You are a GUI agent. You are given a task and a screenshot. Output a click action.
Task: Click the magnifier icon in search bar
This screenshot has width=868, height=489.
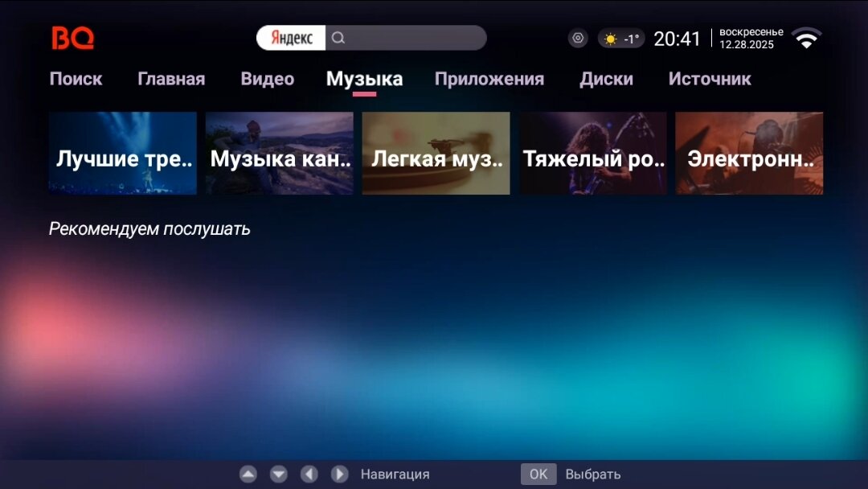point(338,38)
